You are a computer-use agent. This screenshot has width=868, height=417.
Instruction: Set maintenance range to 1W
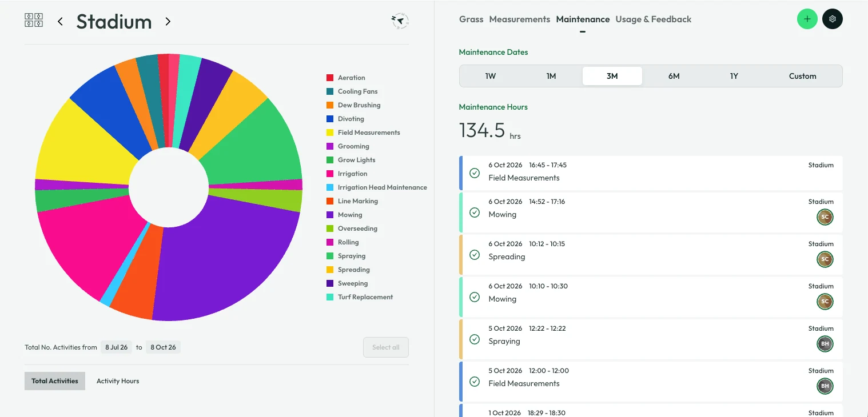pos(491,76)
